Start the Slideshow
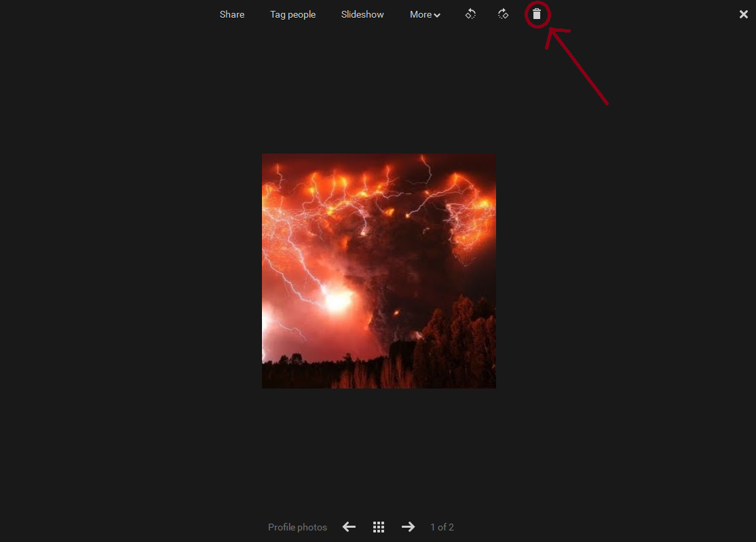 [x=362, y=14]
